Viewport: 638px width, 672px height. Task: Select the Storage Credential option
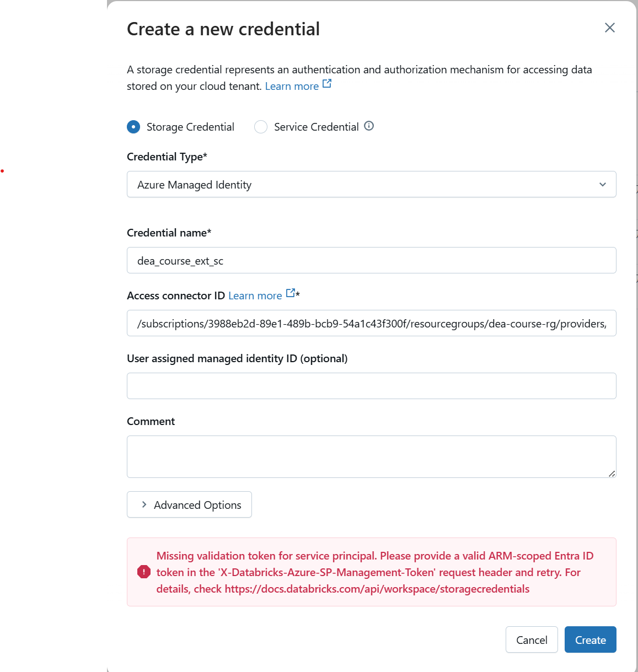coord(133,127)
